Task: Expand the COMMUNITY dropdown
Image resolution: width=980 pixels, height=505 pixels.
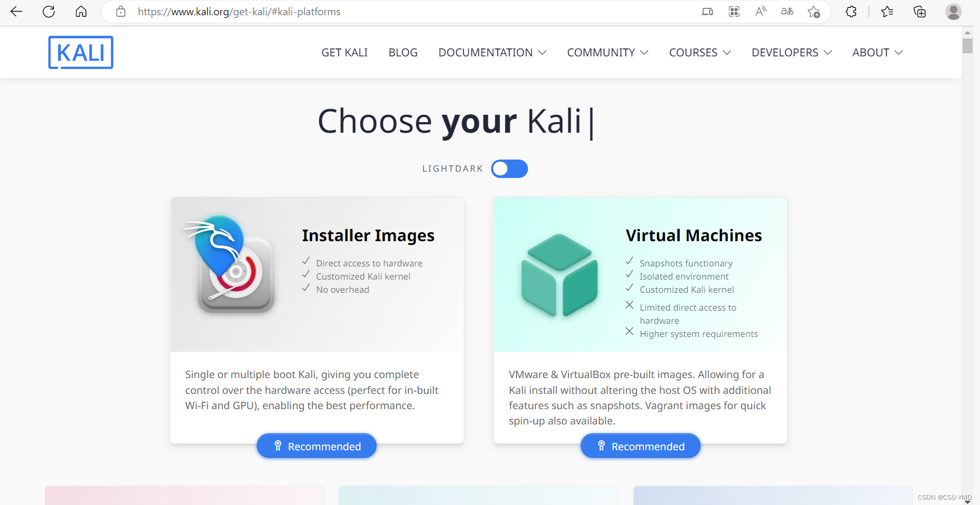Action: click(607, 53)
